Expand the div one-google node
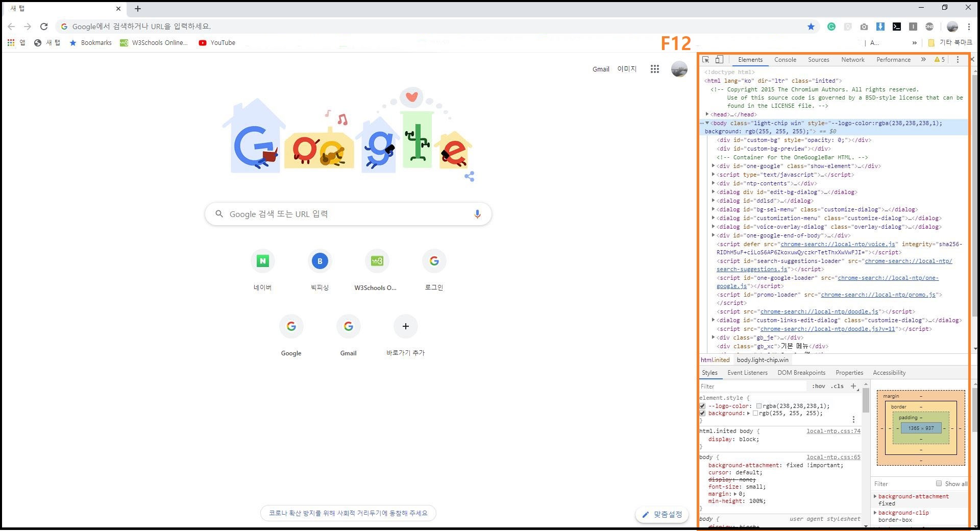This screenshot has width=980, height=531. click(x=714, y=166)
